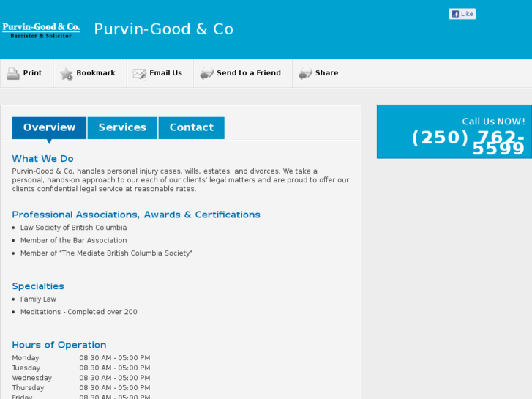This screenshot has width=532, height=399.
Task: Click the Share speech bubble icon
Action: tap(305, 73)
